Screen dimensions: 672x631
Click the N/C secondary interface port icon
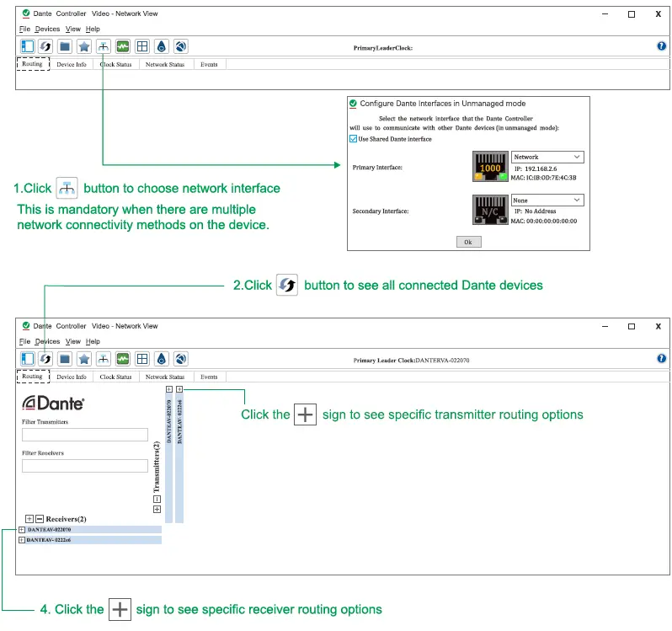(x=490, y=210)
